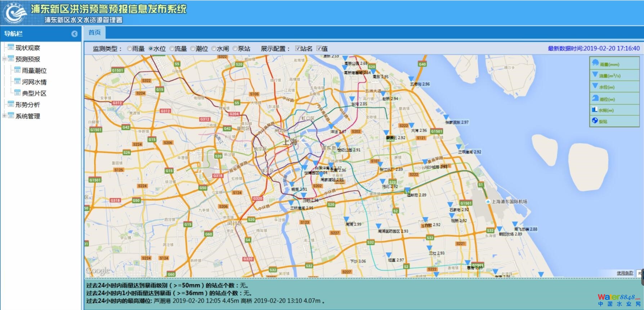Switch to the 首页 tab

94,32
